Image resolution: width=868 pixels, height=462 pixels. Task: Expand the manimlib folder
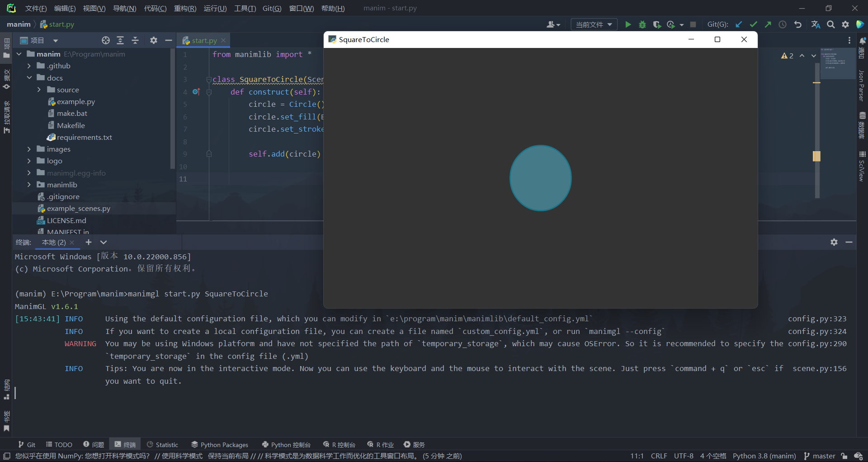coord(29,185)
